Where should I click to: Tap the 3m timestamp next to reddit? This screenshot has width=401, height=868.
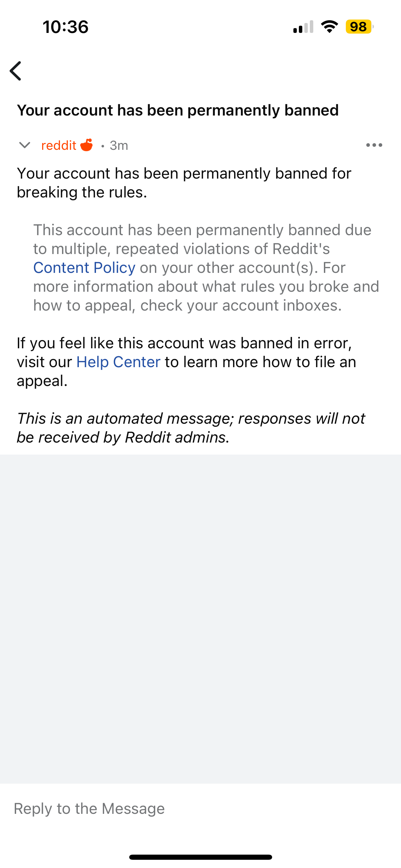(119, 146)
